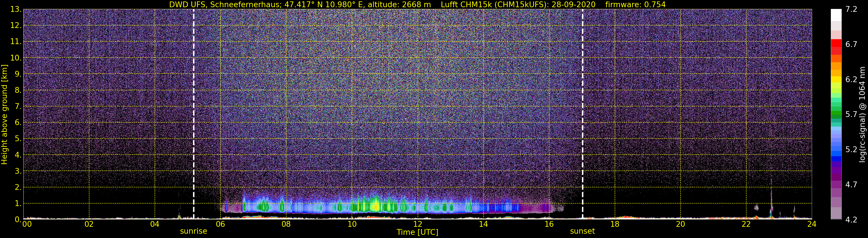This screenshot has width=868, height=238.
Task: Click the colorbar tick label 6.7
Action: tap(851, 44)
